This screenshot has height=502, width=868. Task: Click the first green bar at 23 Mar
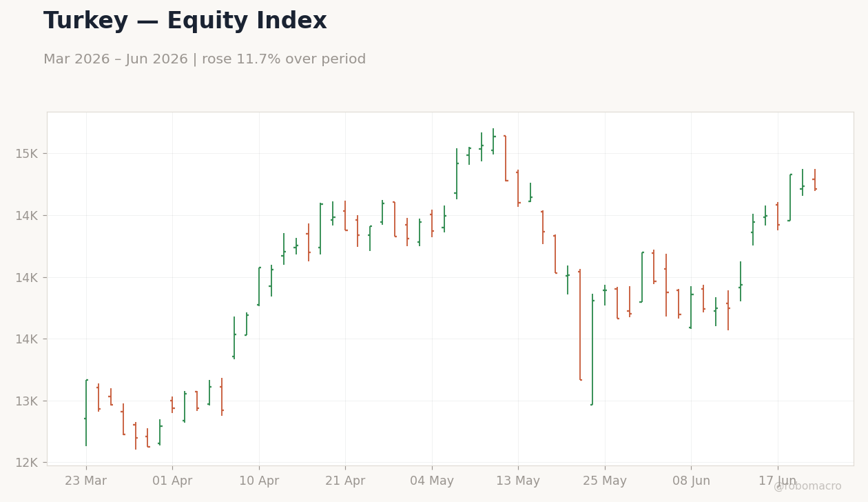86,412
